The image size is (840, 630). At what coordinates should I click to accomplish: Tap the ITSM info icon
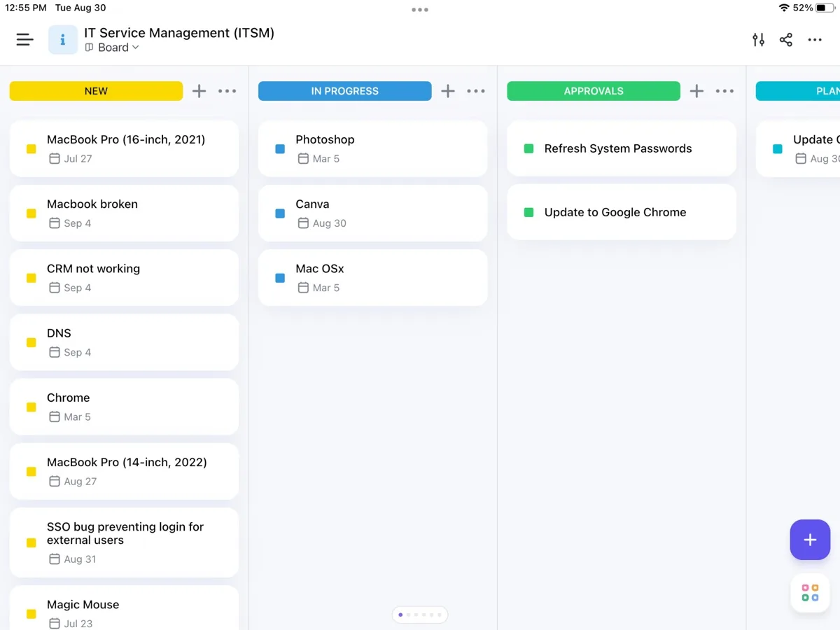click(63, 40)
